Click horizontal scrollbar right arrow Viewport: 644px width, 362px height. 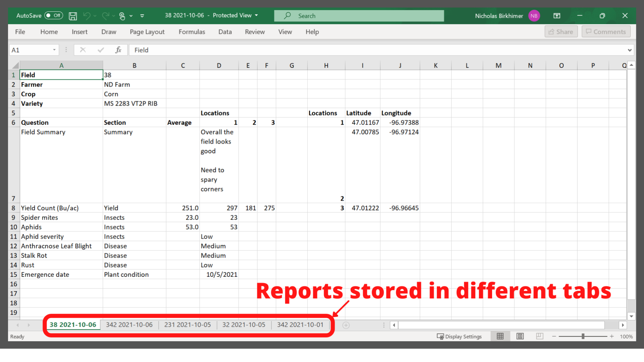[x=623, y=325]
